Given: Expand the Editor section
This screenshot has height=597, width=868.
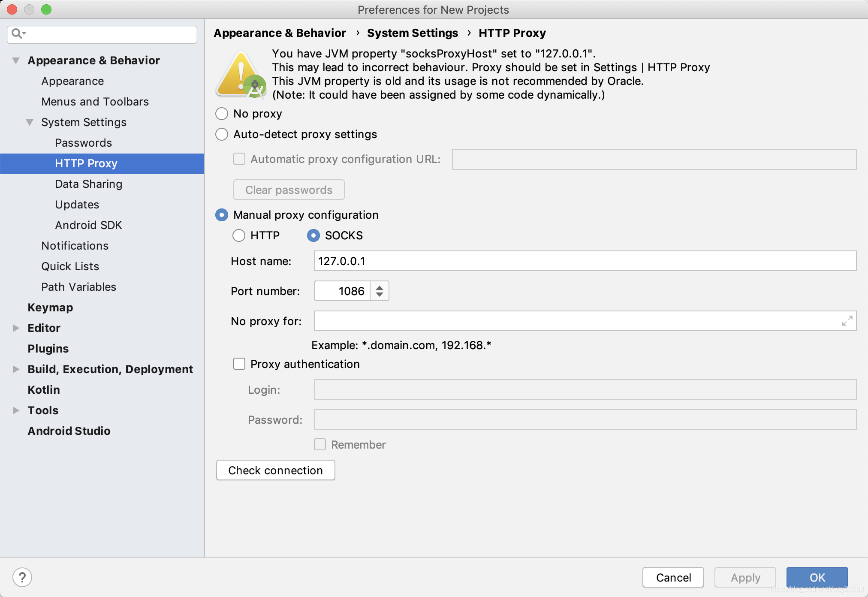Looking at the screenshot, I should tap(16, 328).
